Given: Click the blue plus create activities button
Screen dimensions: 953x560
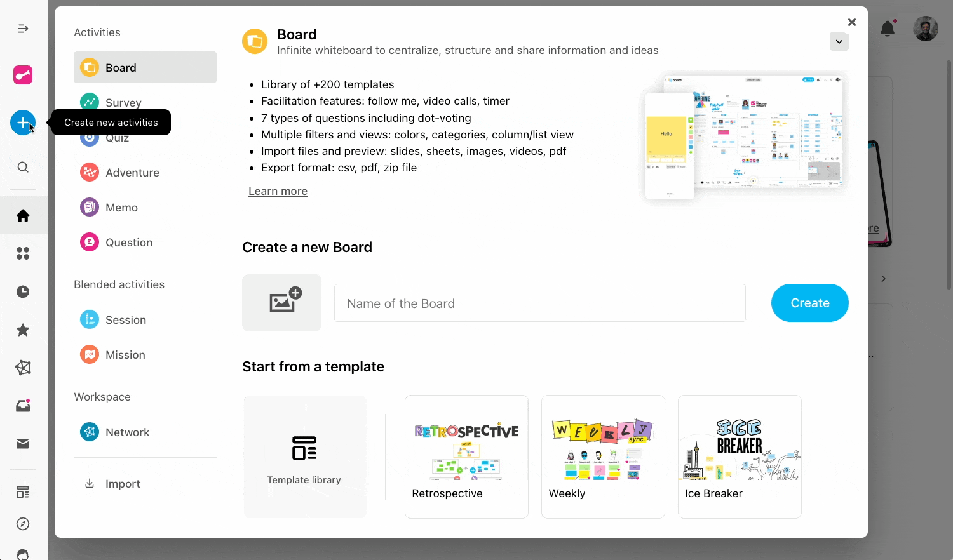Looking at the screenshot, I should (x=22, y=123).
